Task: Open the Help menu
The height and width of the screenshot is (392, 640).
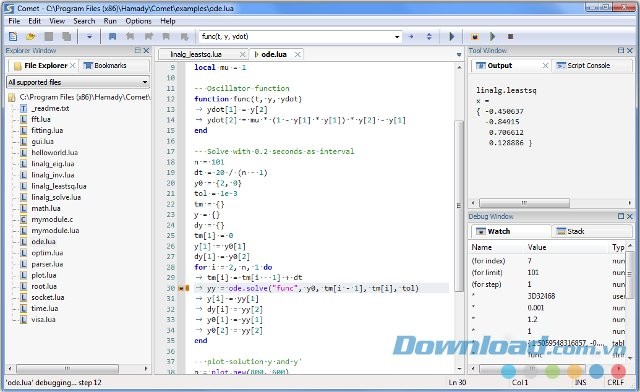Action: point(168,21)
